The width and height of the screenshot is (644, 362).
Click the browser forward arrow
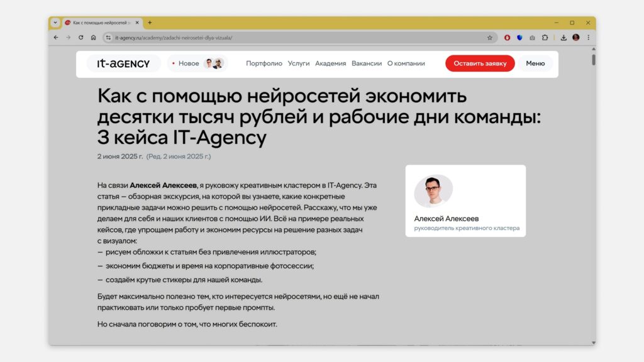pyautogui.click(x=68, y=37)
